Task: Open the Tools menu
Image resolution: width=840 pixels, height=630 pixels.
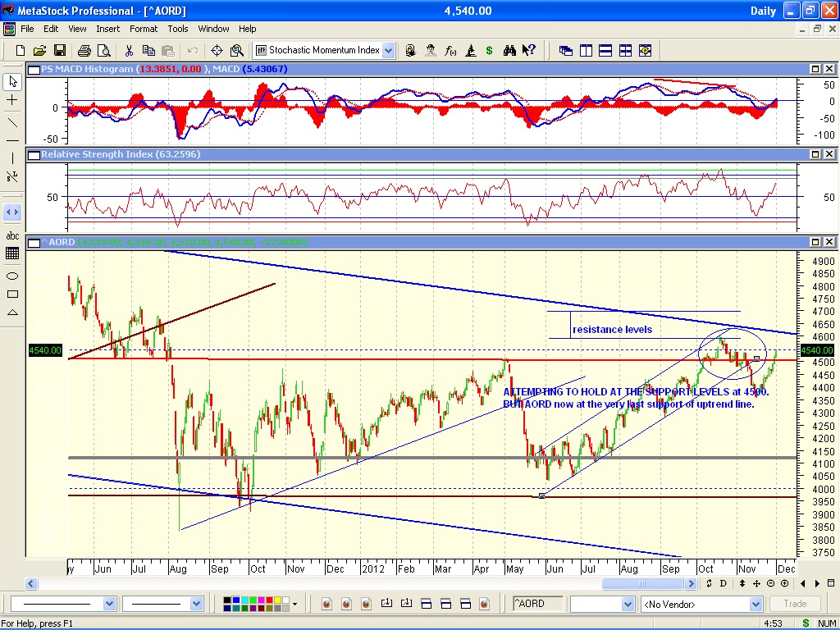Action: pyautogui.click(x=177, y=29)
